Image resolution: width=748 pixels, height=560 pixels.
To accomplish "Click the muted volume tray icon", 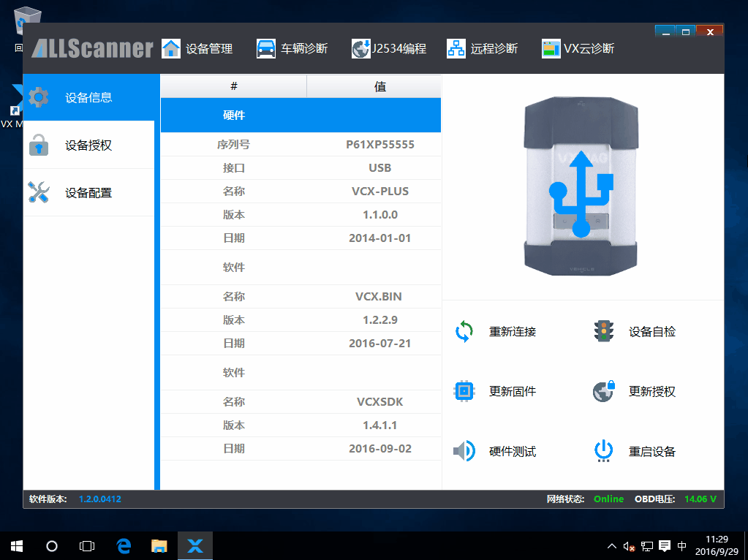I will click(x=629, y=547).
